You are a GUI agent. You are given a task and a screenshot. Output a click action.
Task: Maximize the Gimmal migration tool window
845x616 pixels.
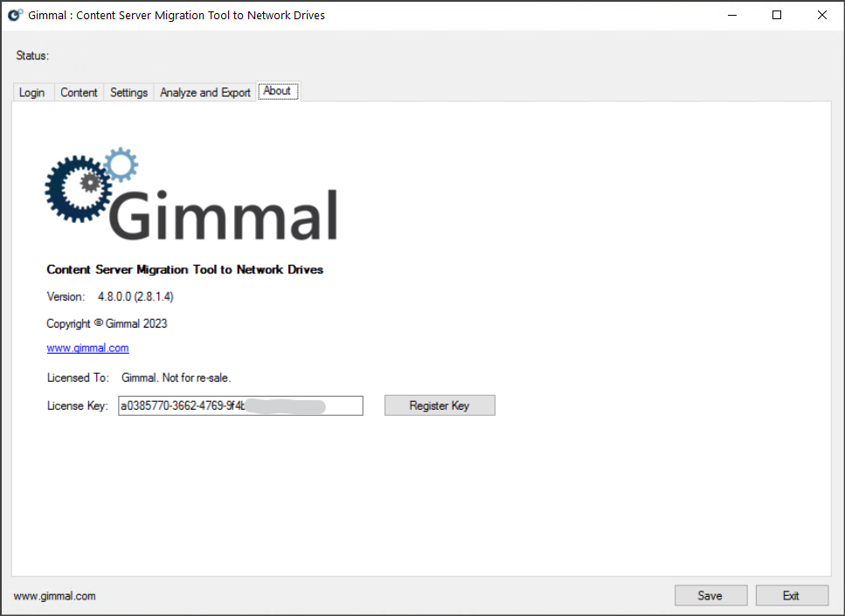click(777, 15)
